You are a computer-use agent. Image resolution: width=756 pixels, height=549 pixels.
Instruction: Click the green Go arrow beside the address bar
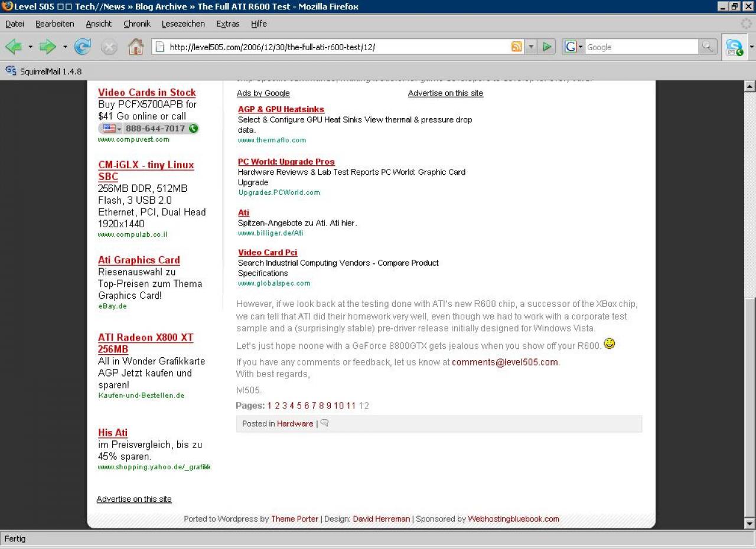pos(548,47)
